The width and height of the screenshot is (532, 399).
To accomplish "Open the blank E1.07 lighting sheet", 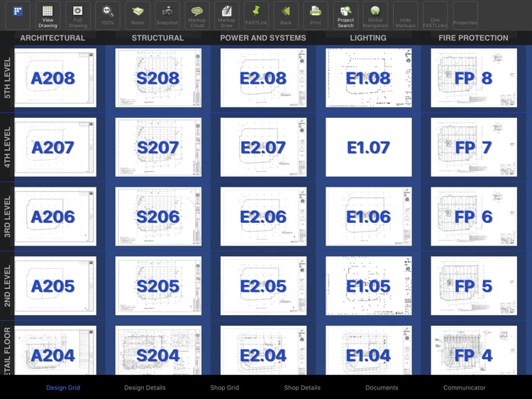I will pos(369,147).
